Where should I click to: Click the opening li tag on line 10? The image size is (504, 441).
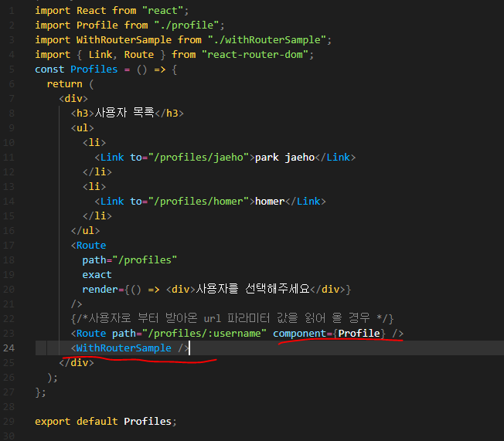click(x=94, y=143)
